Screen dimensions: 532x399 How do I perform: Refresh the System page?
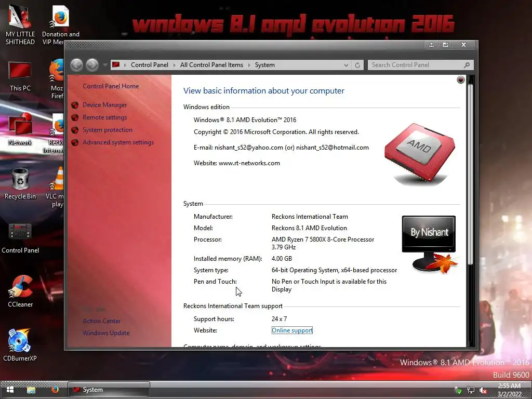[357, 65]
